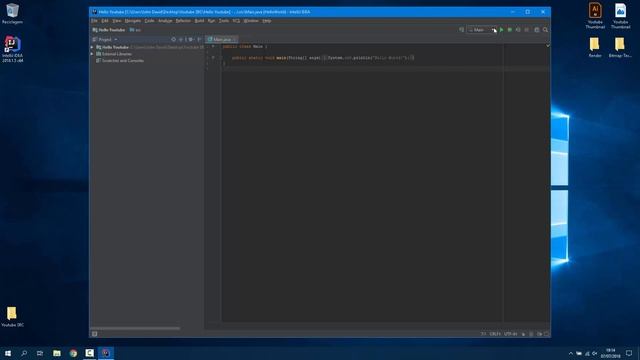The height and width of the screenshot is (360, 640).
Task: Select IntelliJ IDEA desktop shortcut
Action: pos(12,49)
